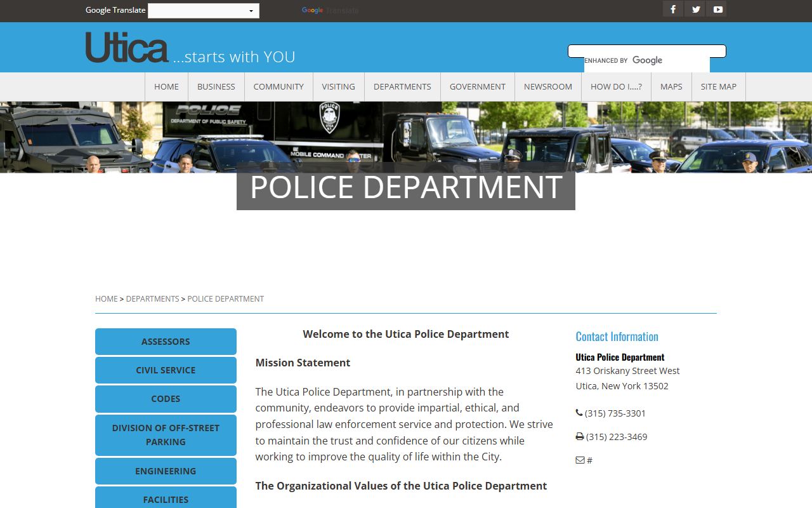
Task: Open the Facebook icon link
Action: coord(673,10)
